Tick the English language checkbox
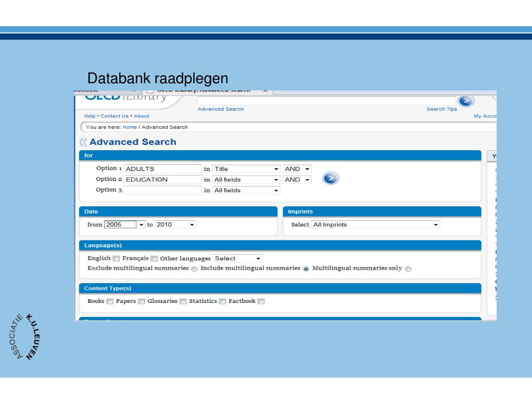The height and width of the screenshot is (399, 532). pos(116,259)
